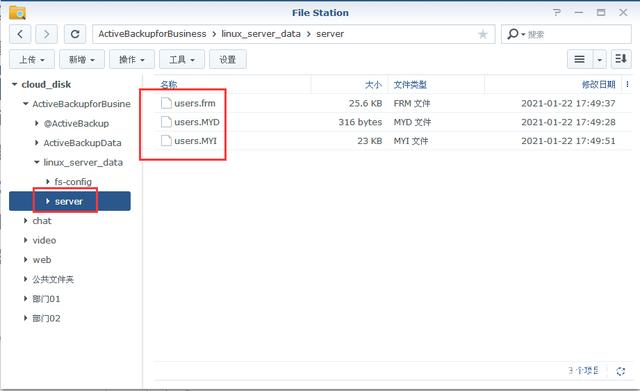Click the 2021-01-22 17:49:51 date cell
Image resolution: width=640 pixels, height=391 pixels.
[x=568, y=141]
